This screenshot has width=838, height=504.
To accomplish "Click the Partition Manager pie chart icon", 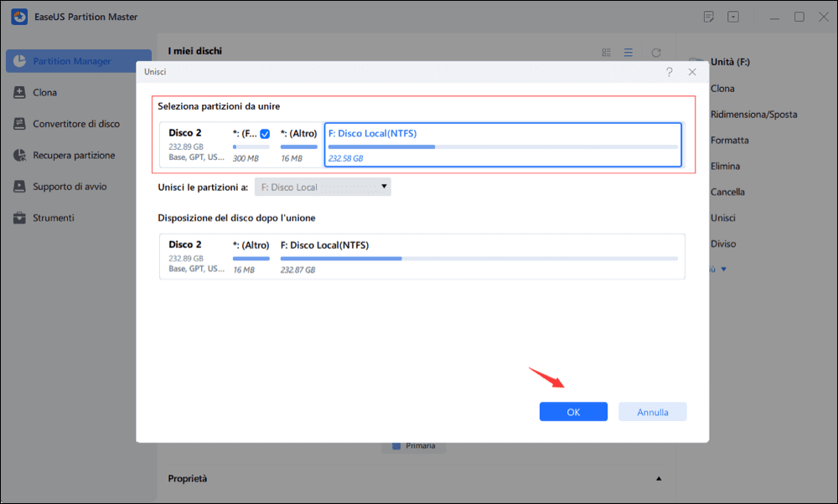I will click(20, 61).
